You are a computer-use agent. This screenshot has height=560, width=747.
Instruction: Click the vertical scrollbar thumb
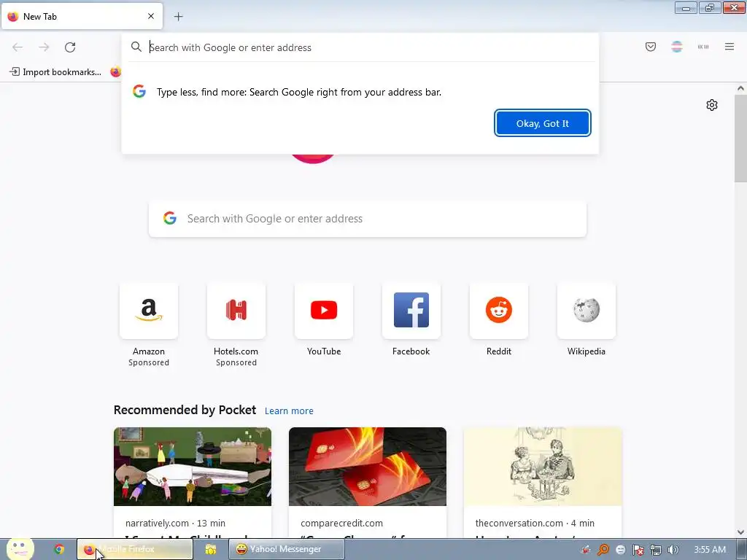pyautogui.click(x=740, y=138)
